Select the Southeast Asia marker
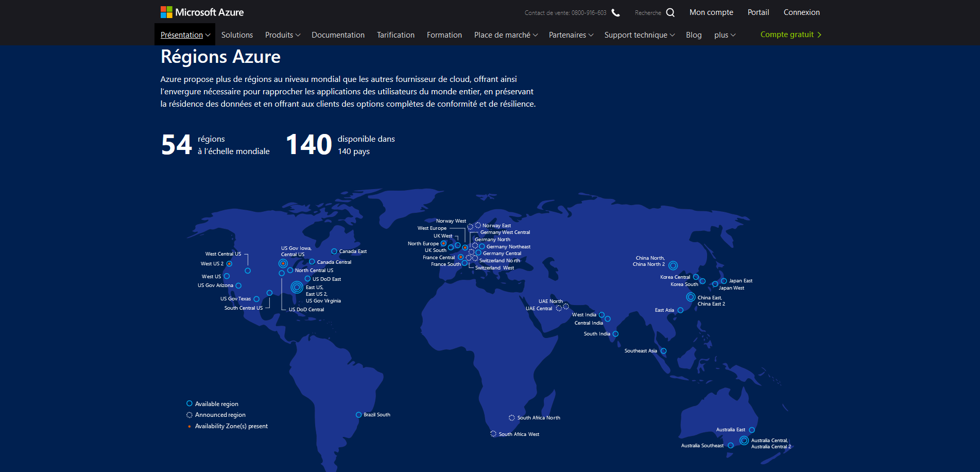The image size is (980, 472). [x=663, y=351]
